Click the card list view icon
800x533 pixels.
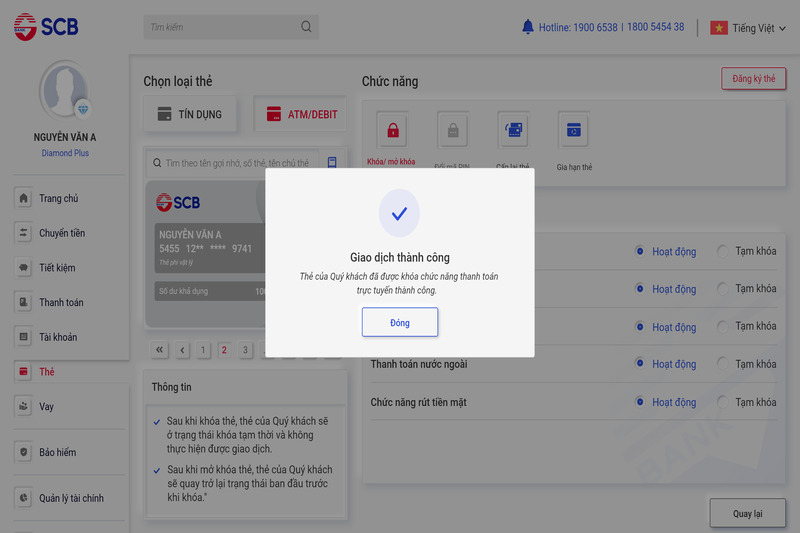point(332,163)
